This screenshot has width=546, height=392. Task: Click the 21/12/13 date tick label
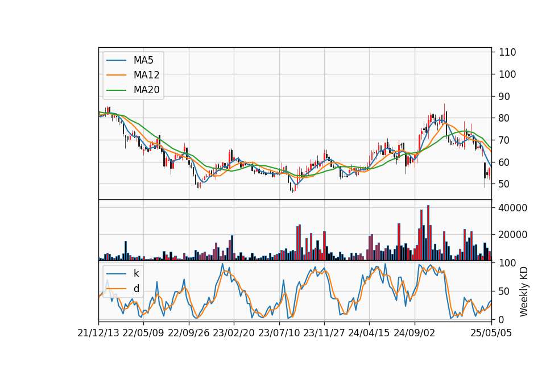pos(98,333)
